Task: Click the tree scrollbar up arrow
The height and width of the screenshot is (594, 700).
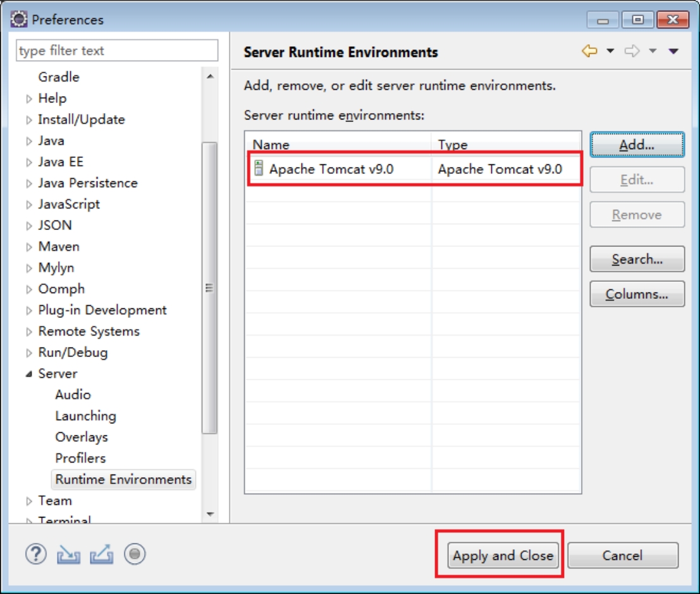Action: pos(210,76)
